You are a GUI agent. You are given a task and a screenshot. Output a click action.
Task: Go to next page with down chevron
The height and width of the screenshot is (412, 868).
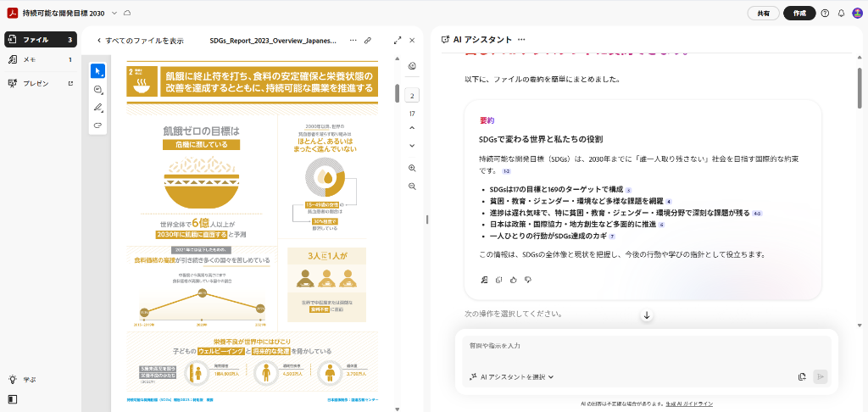[412, 146]
